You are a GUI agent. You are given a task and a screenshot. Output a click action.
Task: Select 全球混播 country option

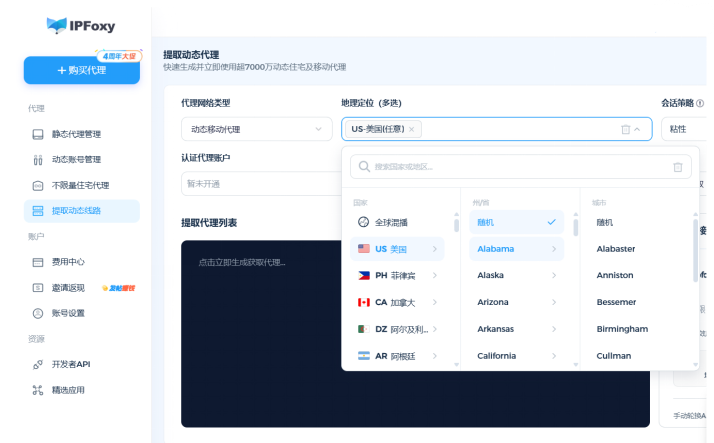click(x=397, y=222)
